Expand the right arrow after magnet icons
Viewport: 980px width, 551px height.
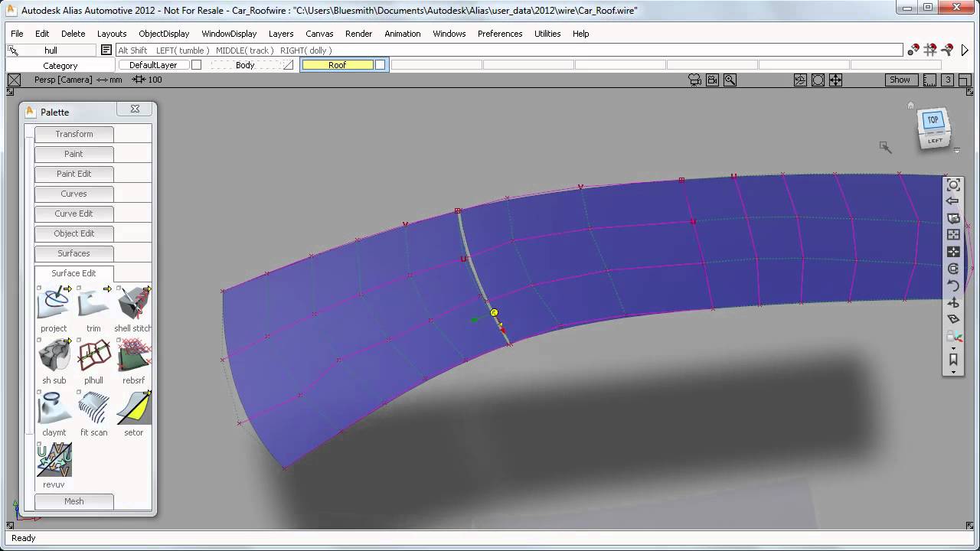(965, 51)
